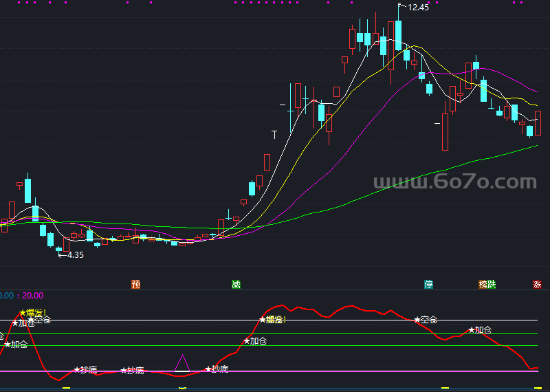
Task: Select the purple triangle signal marker
Action: (182, 363)
